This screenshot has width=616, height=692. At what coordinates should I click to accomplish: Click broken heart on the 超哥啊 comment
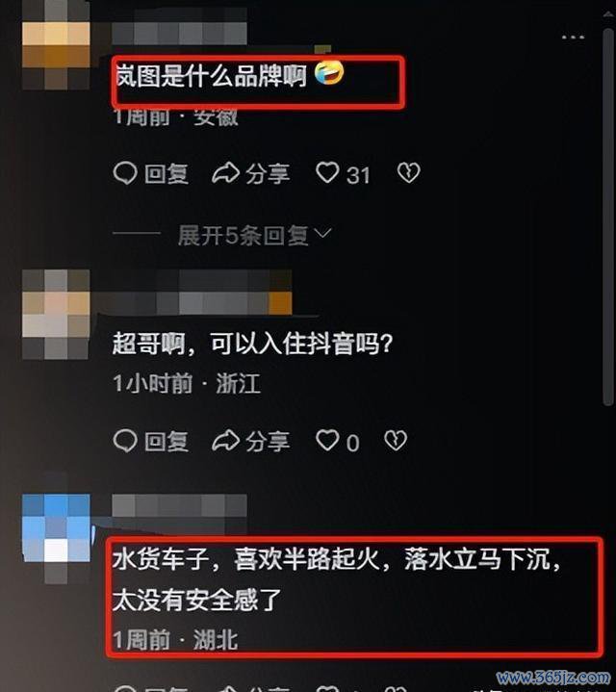(x=396, y=441)
